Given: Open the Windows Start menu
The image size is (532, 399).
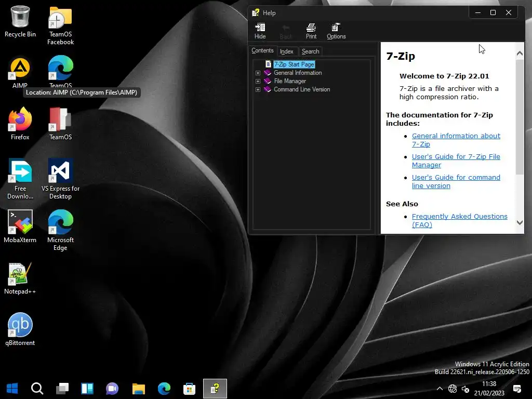Looking at the screenshot, I should click(x=12, y=389).
